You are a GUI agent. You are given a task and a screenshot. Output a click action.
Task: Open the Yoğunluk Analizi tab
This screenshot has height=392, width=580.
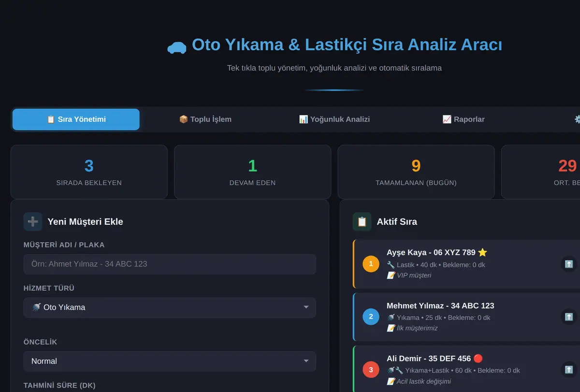pos(334,119)
